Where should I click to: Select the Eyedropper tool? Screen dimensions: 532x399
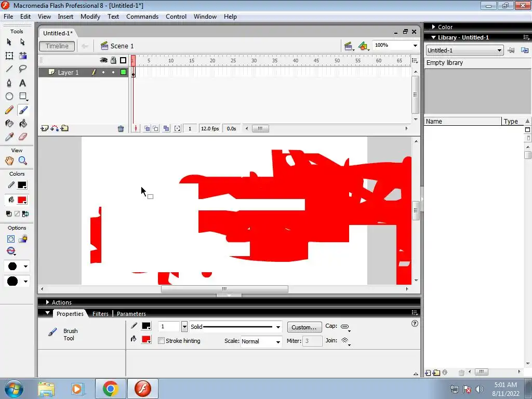tap(9, 137)
